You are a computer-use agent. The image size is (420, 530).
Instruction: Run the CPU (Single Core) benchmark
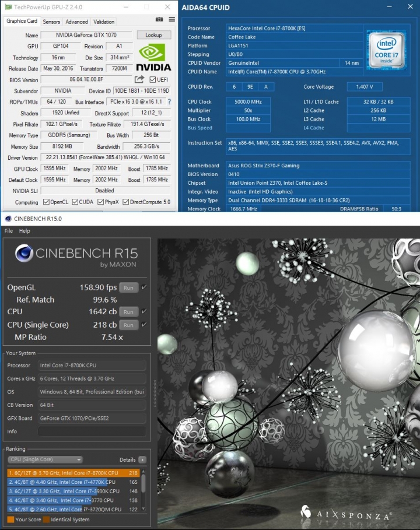128,325
